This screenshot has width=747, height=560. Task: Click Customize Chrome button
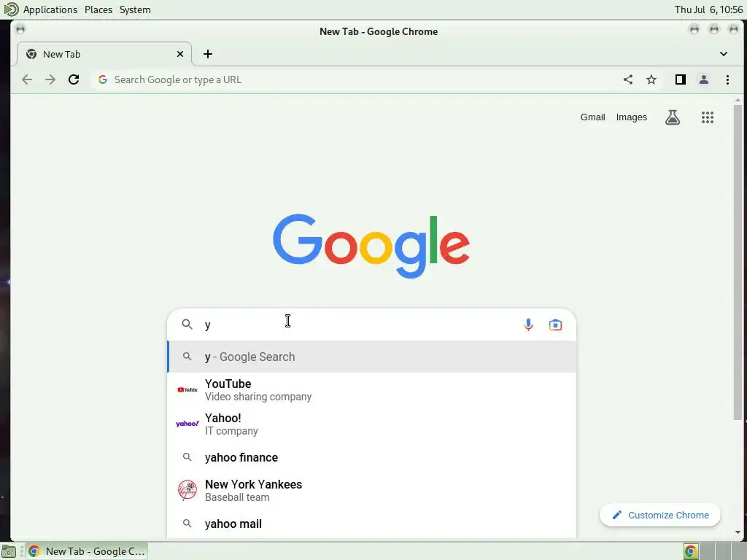click(659, 516)
